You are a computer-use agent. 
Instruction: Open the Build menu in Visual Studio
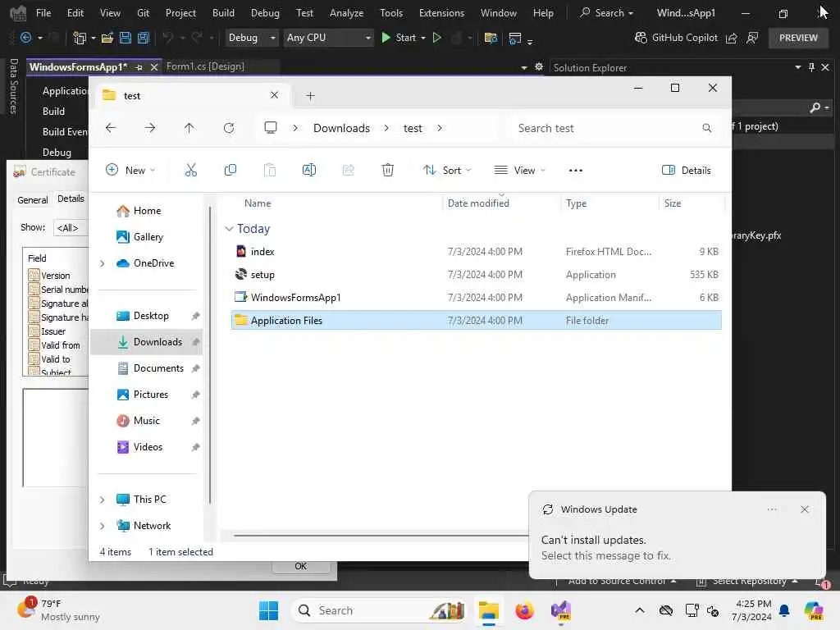[223, 12]
